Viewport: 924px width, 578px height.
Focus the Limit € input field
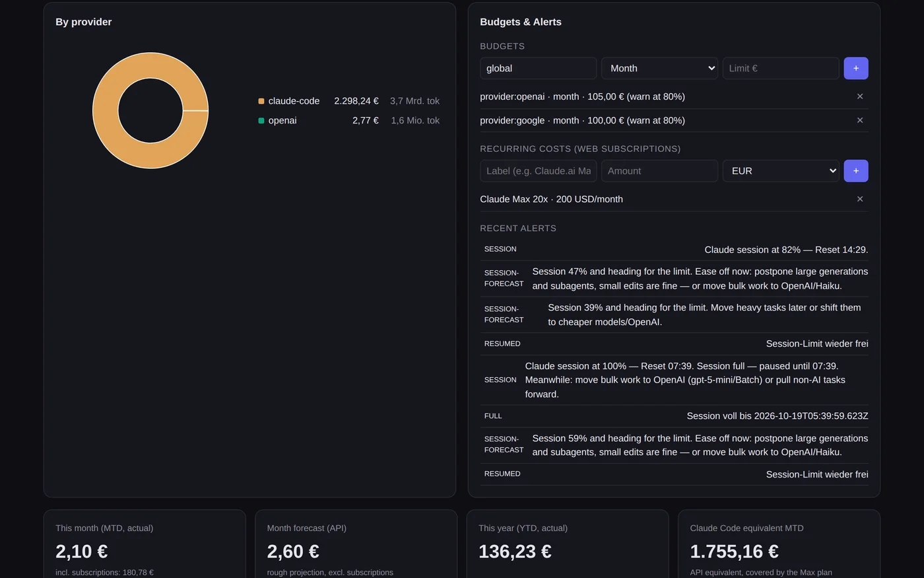tap(781, 68)
